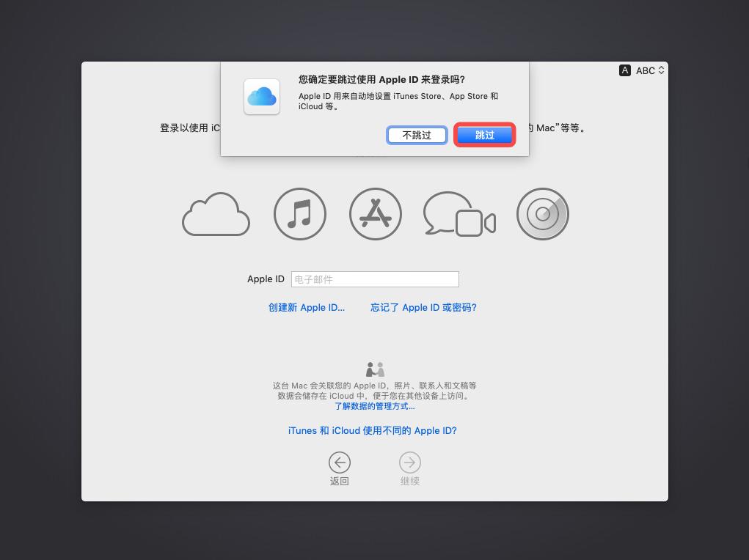Click the A keyboard layout badge
749x560 pixels.
click(624, 70)
